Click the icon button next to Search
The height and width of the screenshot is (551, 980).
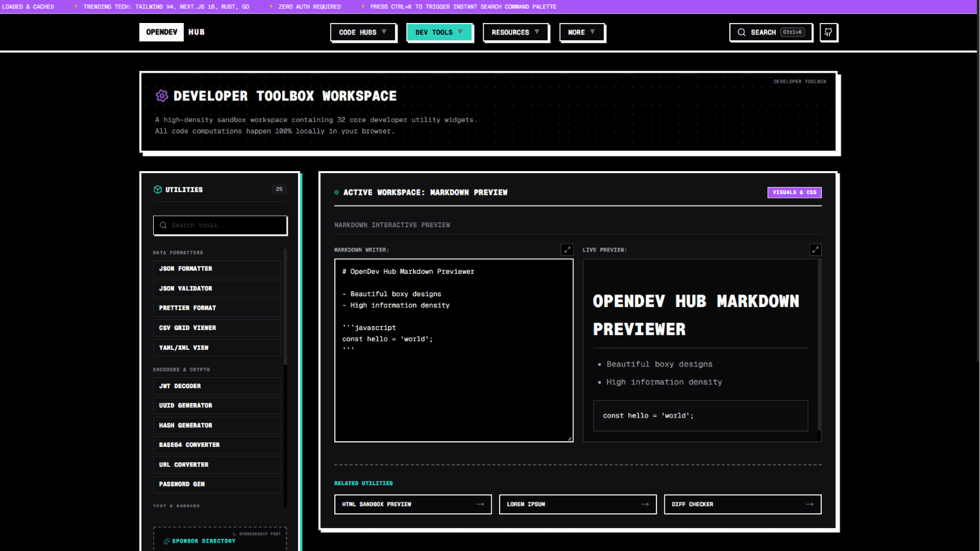[x=828, y=32]
